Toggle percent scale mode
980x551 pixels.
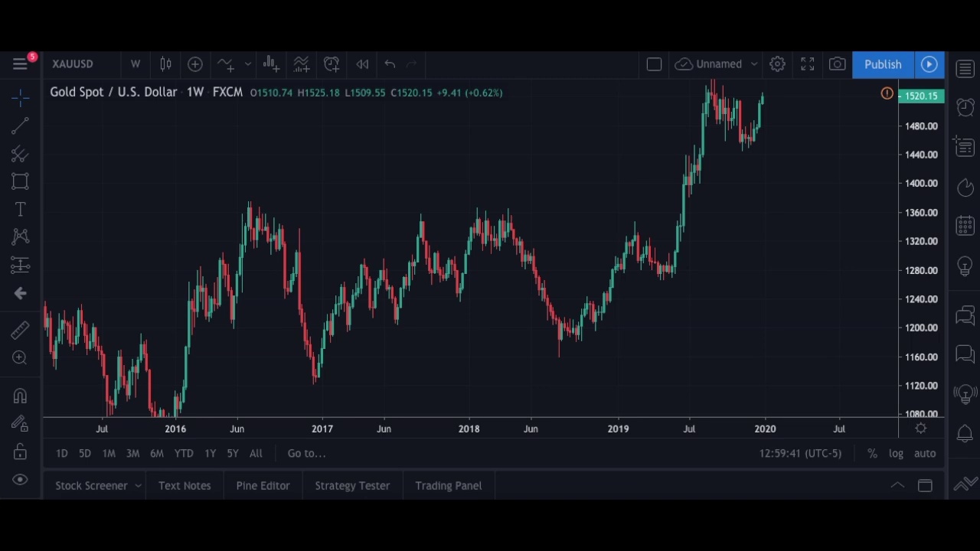click(872, 453)
